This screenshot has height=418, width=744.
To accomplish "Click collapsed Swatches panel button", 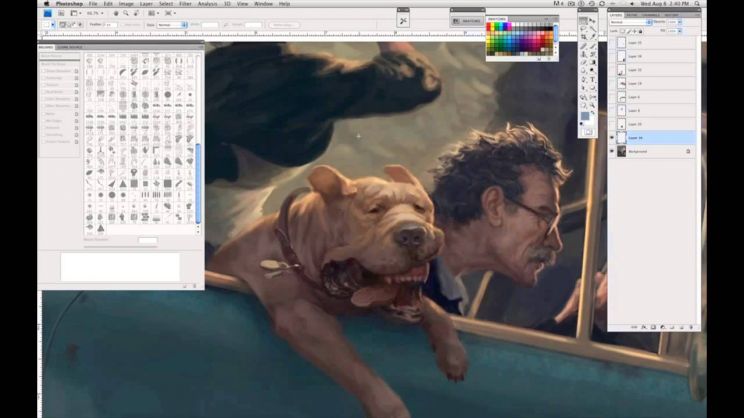I will [x=467, y=21].
